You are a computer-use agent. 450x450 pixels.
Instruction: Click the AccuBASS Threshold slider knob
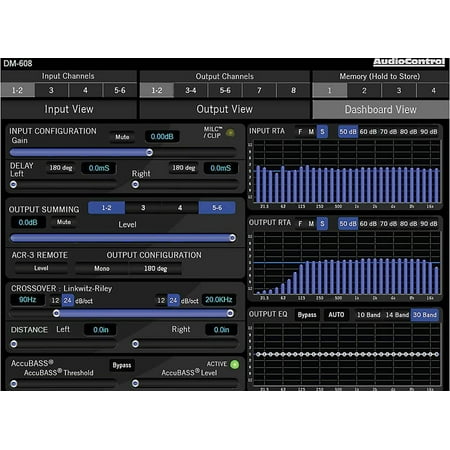point(14,384)
